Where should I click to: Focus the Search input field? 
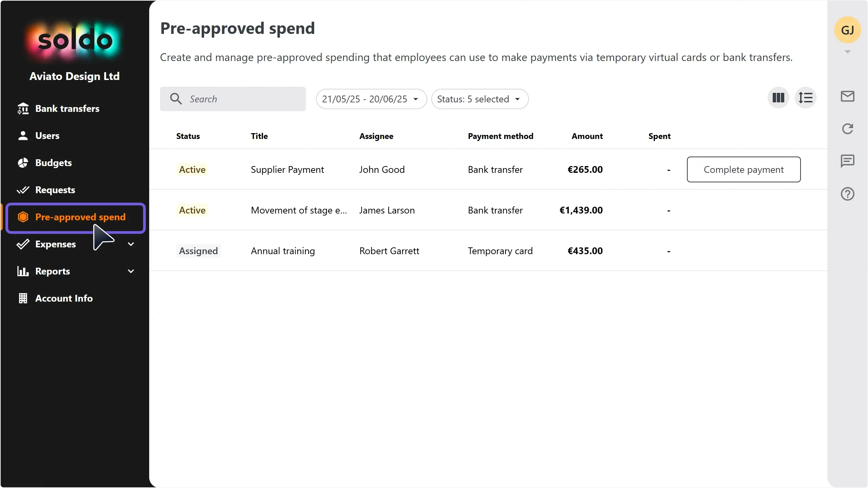click(x=233, y=99)
